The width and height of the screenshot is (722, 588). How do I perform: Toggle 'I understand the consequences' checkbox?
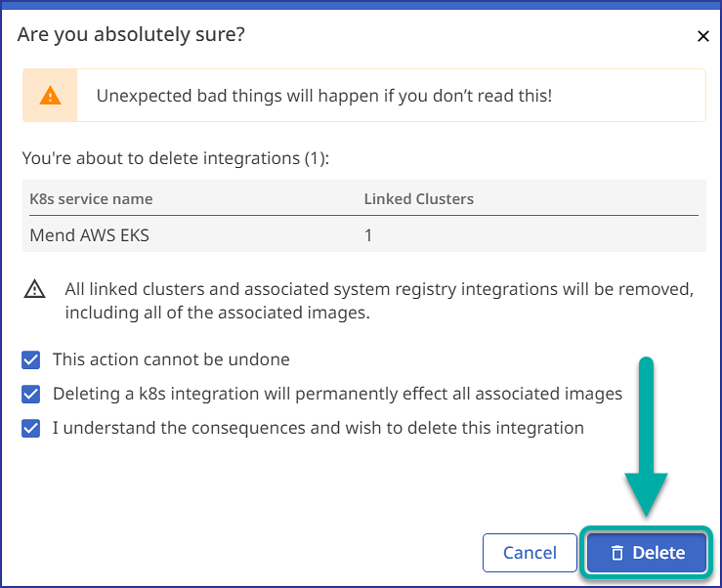(31, 428)
